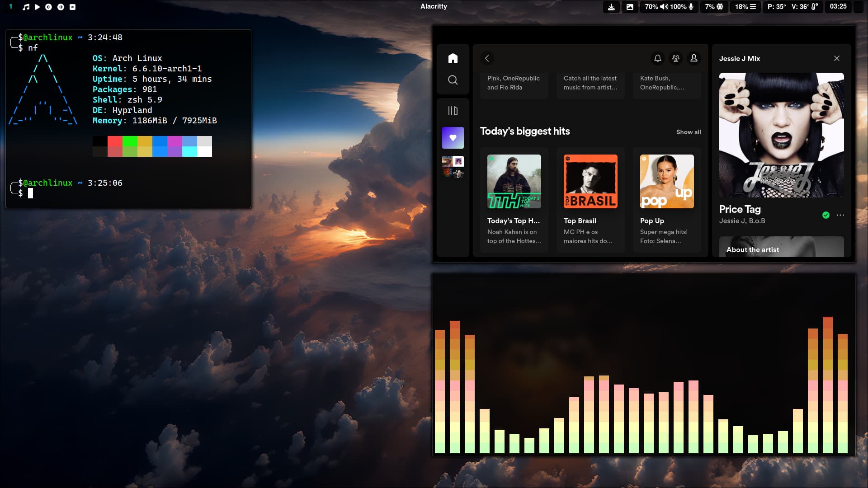Click Show all for Today's biggest hits

pos(688,132)
